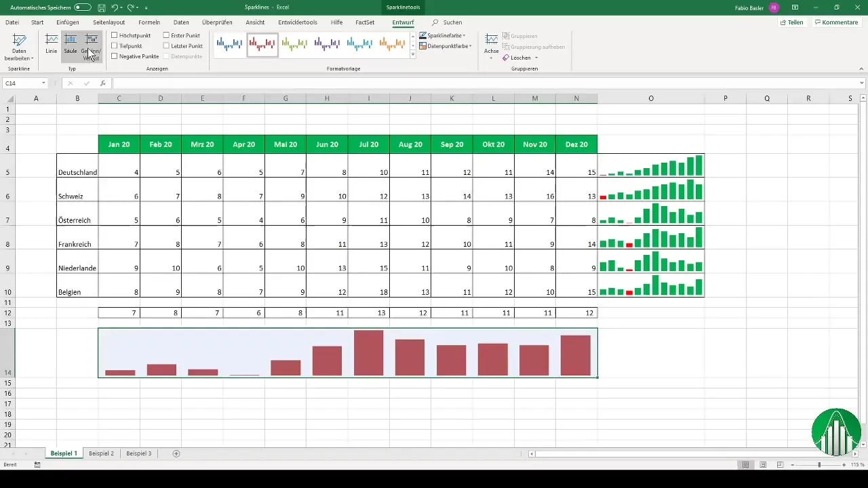Choose the Linie sparkline type
The image size is (868, 488).
click(x=52, y=44)
